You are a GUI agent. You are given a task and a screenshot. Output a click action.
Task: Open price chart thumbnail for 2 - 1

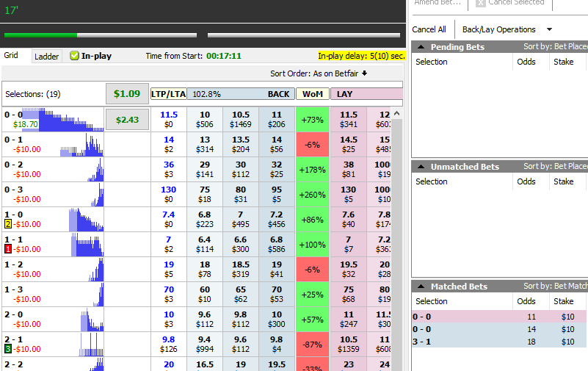tap(91, 345)
